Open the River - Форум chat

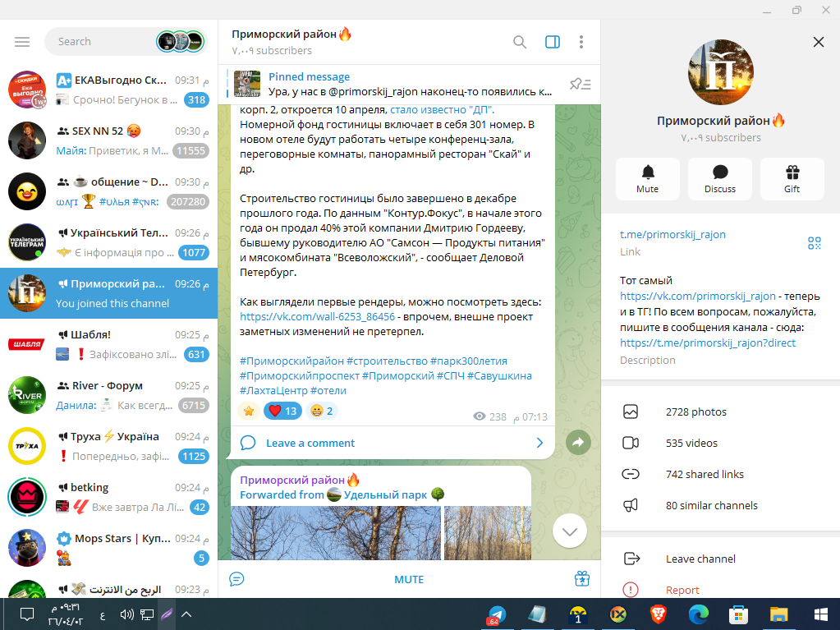pyautogui.click(x=108, y=395)
